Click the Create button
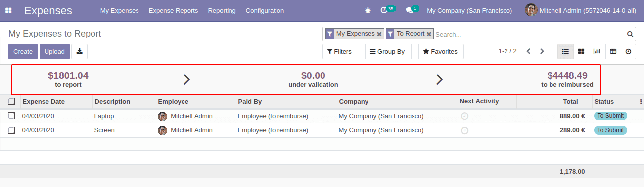644x187 pixels. click(x=23, y=51)
